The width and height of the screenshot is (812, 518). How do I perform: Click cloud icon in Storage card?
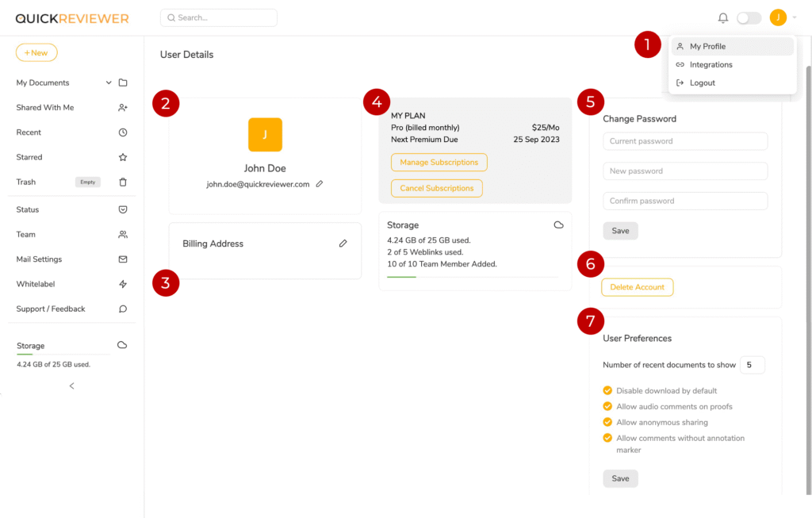pos(558,225)
